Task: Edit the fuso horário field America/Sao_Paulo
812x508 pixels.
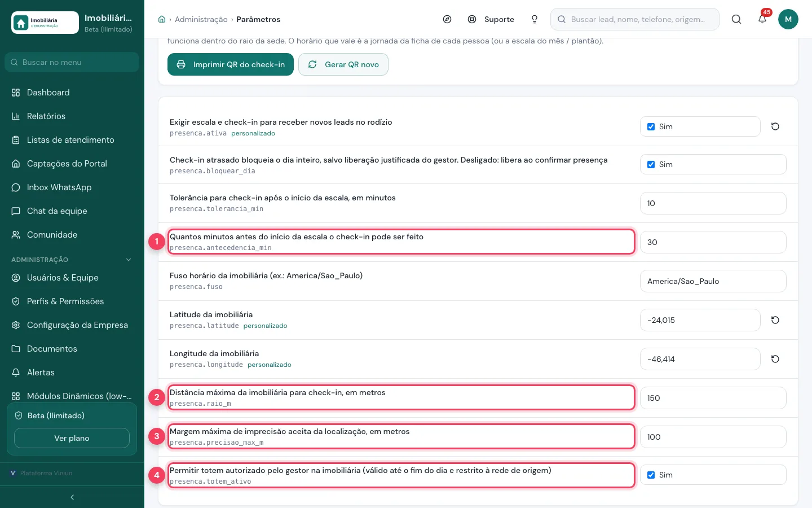Action: click(713, 281)
